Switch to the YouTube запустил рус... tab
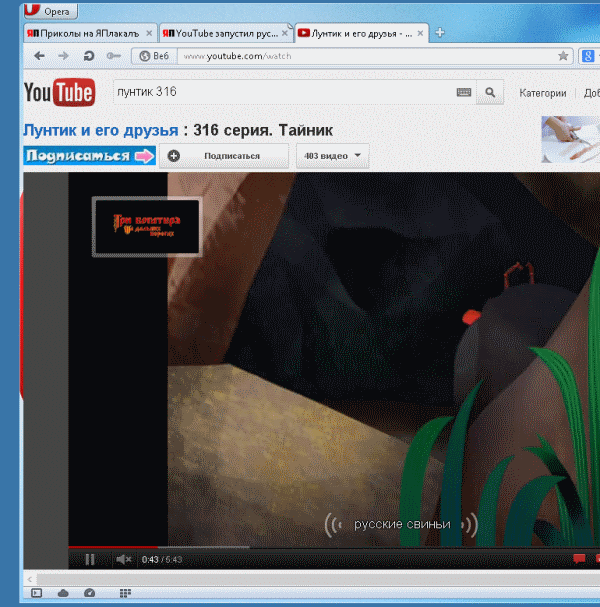This screenshot has height=607, width=600. 225,34
